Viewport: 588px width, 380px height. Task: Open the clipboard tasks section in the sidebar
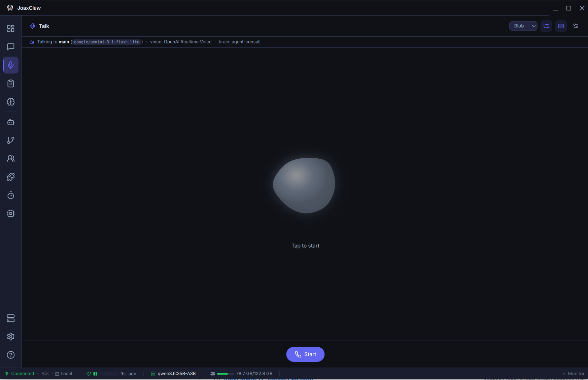pos(11,84)
